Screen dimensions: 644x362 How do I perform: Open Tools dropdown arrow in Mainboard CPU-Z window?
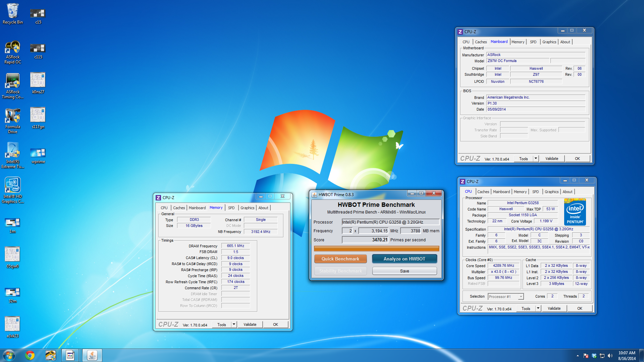(x=536, y=159)
